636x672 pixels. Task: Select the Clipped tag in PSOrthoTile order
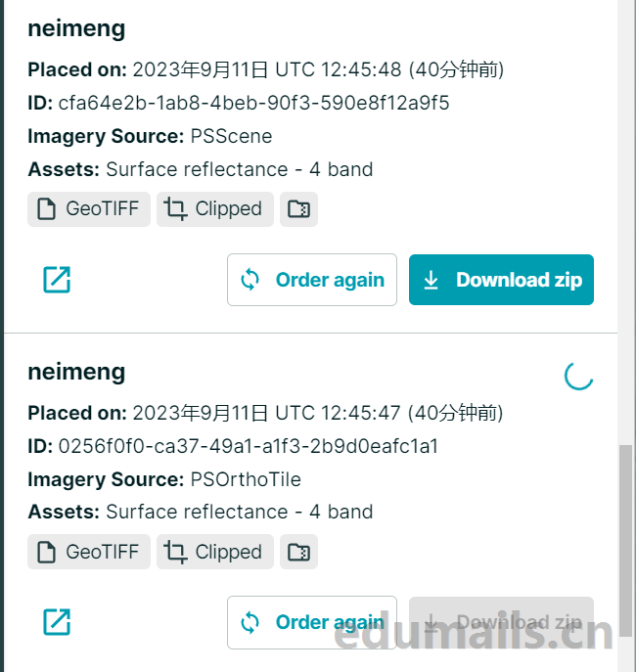[214, 552]
